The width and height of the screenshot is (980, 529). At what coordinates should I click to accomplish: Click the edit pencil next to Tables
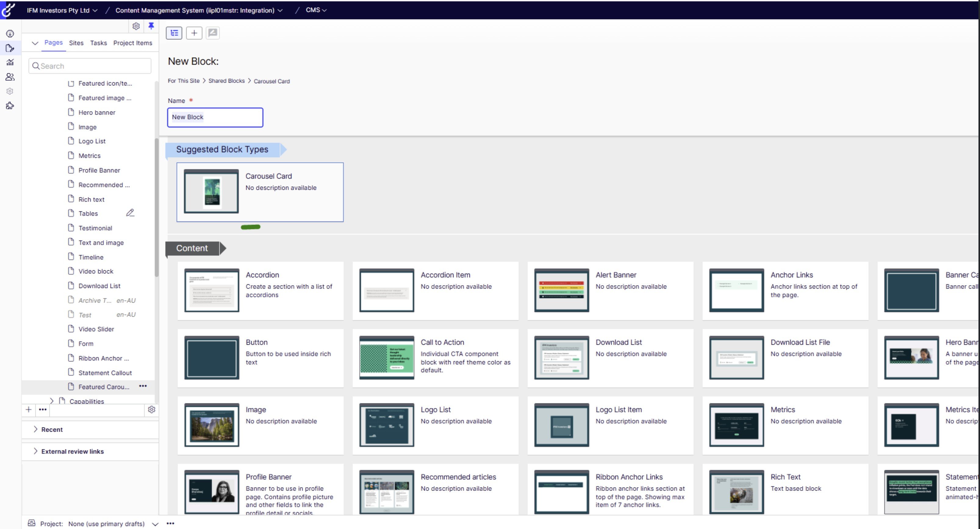(x=130, y=213)
